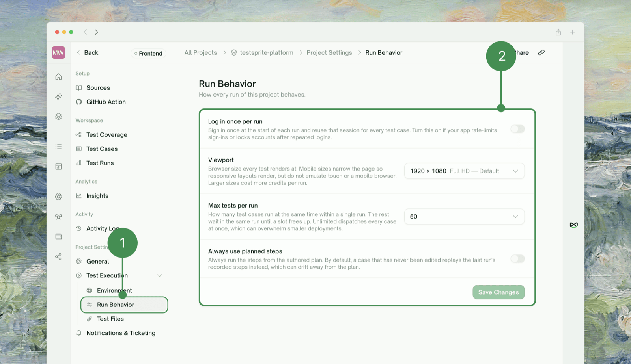Viewport: 631px width, 364px height.
Task: Click the settings gear icon in rail
Action: pyautogui.click(x=58, y=197)
